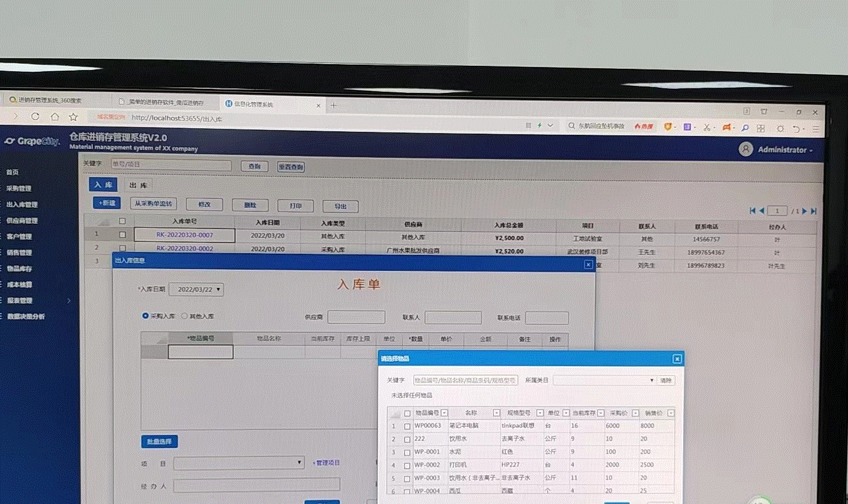This screenshot has width=848, height=504.
Task: Click the browser home icon
Action: tap(54, 117)
